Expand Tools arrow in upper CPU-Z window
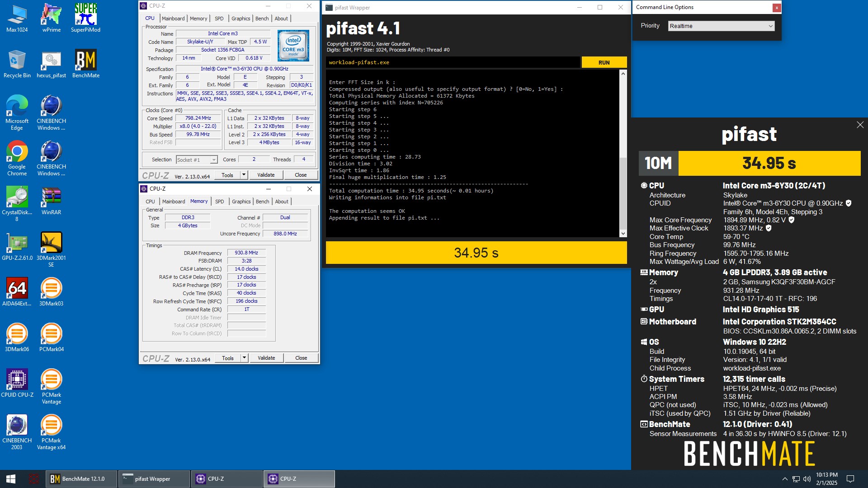Viewport: 868px width, 488px height. (244, 175)
